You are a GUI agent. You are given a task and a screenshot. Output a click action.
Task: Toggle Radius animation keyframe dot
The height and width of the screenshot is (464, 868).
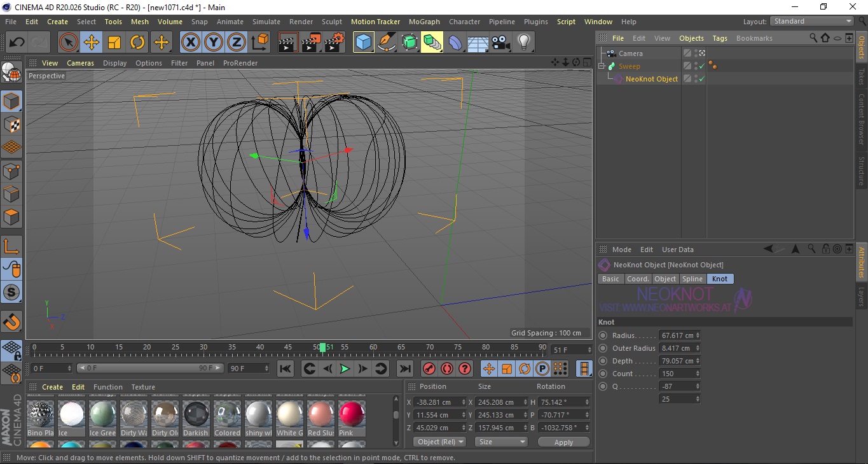pyautogui.click(x=603, y=335)
